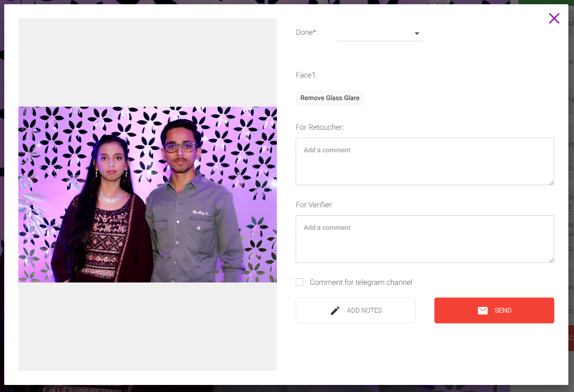Click the For Verifier label
574x392 pixels.
pos(314,205)
